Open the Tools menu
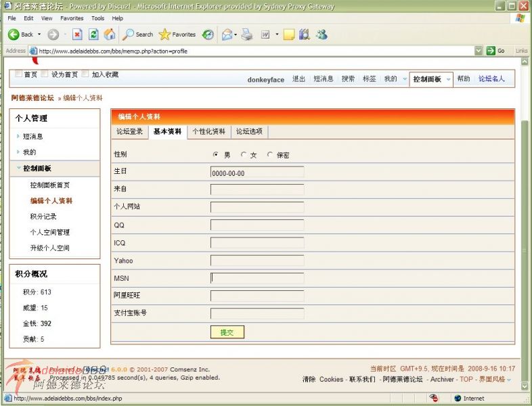 98,18
